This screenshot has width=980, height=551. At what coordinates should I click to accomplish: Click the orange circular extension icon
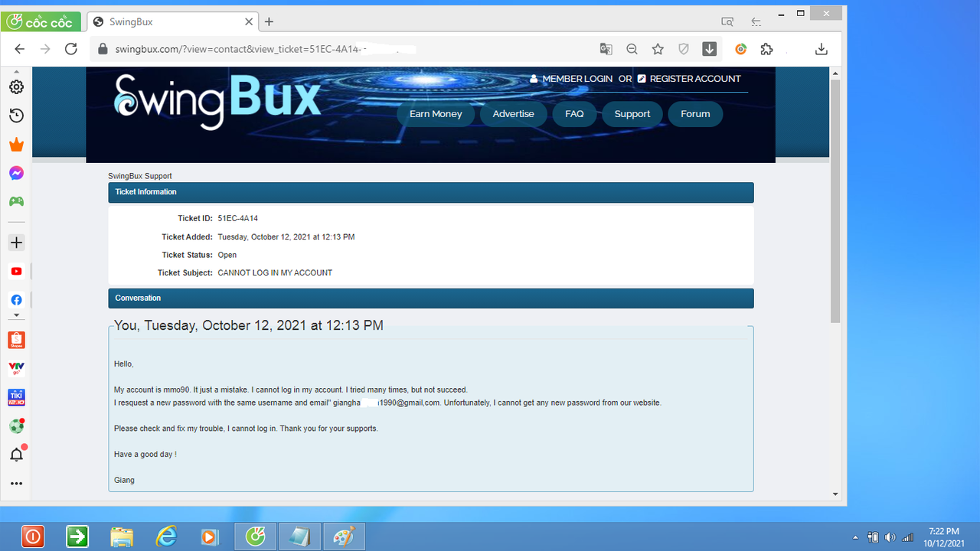[x=740, y=49]
